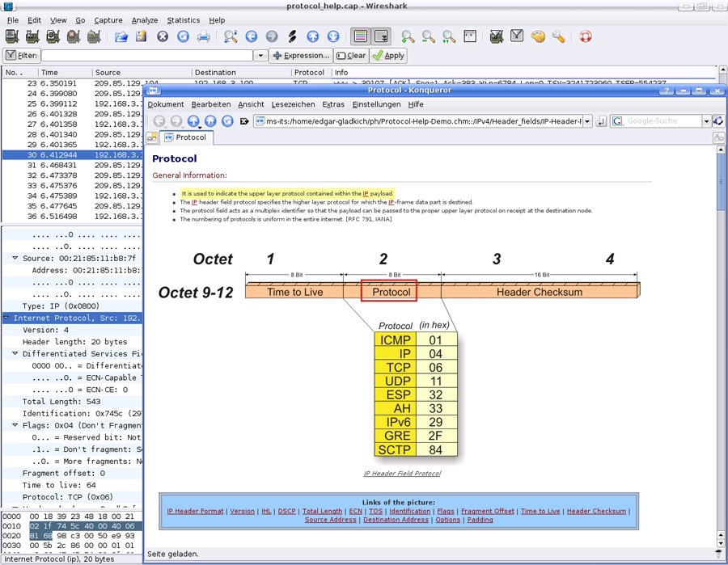Open Wireshark Analyze menu
This screenshot has width=728, height=565.
[145, 20]
